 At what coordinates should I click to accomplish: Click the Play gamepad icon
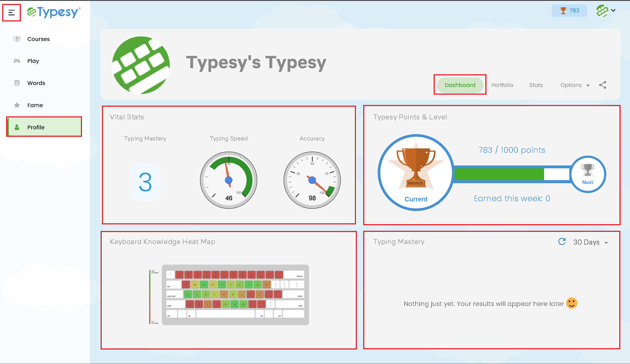pos(17,61)
